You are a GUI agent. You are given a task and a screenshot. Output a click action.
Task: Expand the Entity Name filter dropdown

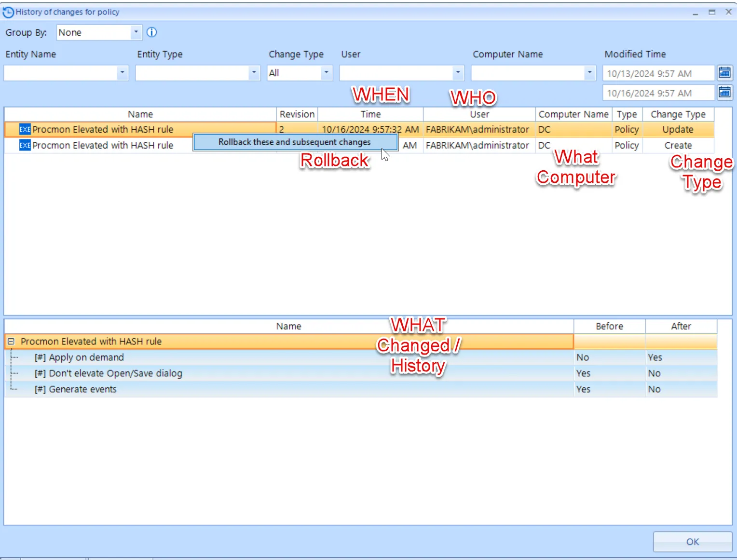[x=122, y=73]
